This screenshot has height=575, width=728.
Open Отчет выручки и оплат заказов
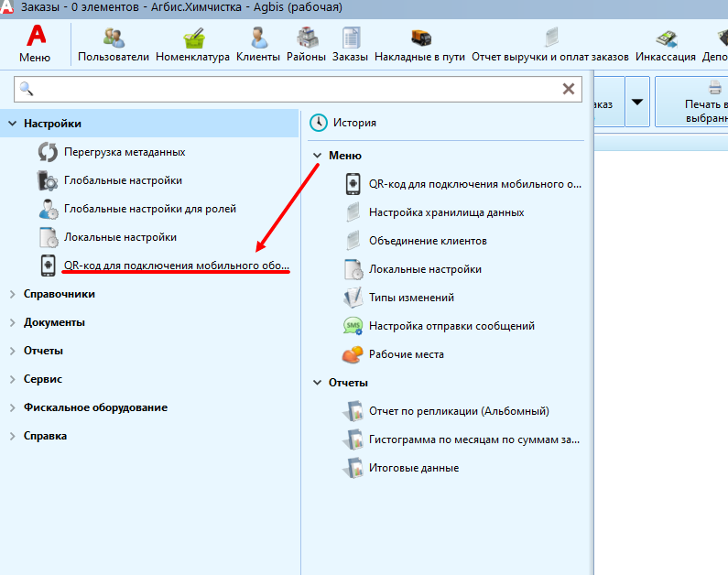pyautogui.click(x=549, y=45)
